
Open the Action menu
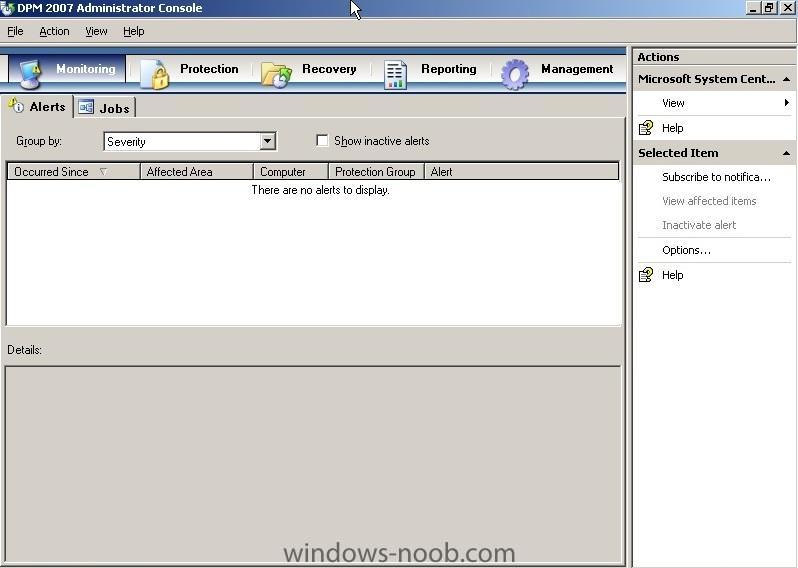pos(54,32)
